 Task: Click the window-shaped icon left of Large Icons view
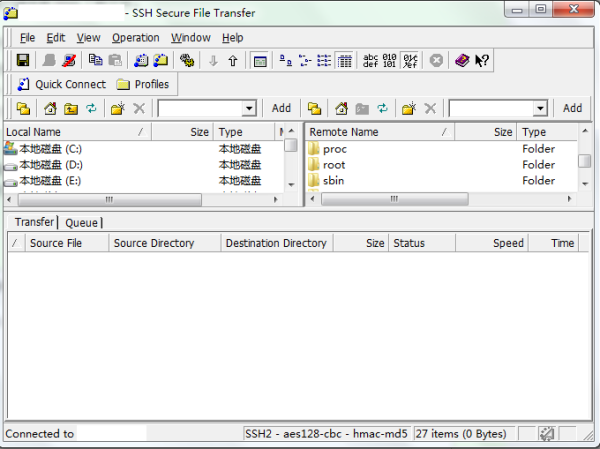[x=260, y=60]
